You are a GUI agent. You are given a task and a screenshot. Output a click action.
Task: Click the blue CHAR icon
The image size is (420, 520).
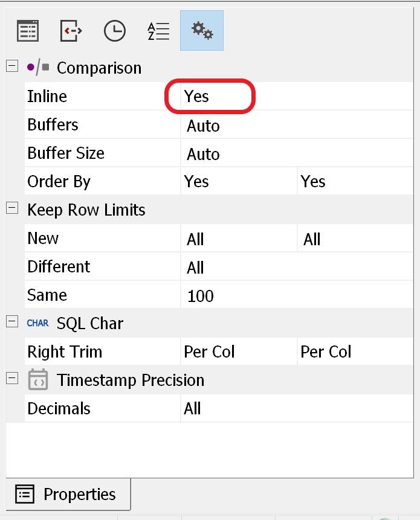(x=37, y=323)
